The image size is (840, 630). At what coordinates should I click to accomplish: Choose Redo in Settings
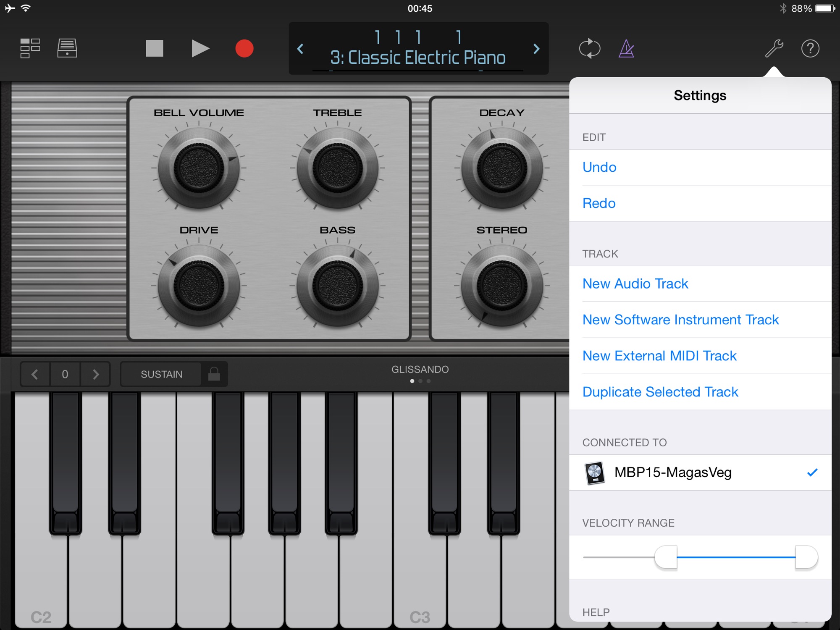[x=700, y=203]
